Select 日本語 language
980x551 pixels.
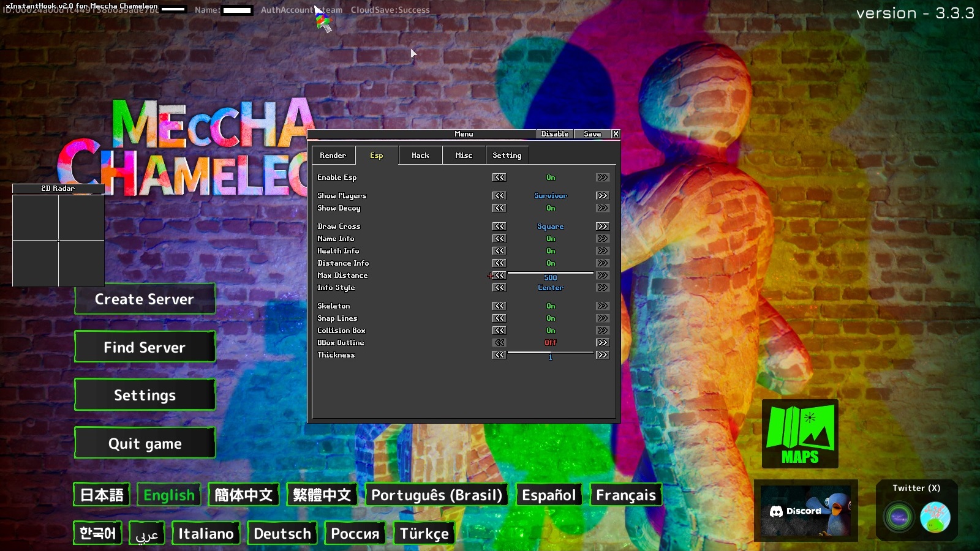(x=102, y=495)
